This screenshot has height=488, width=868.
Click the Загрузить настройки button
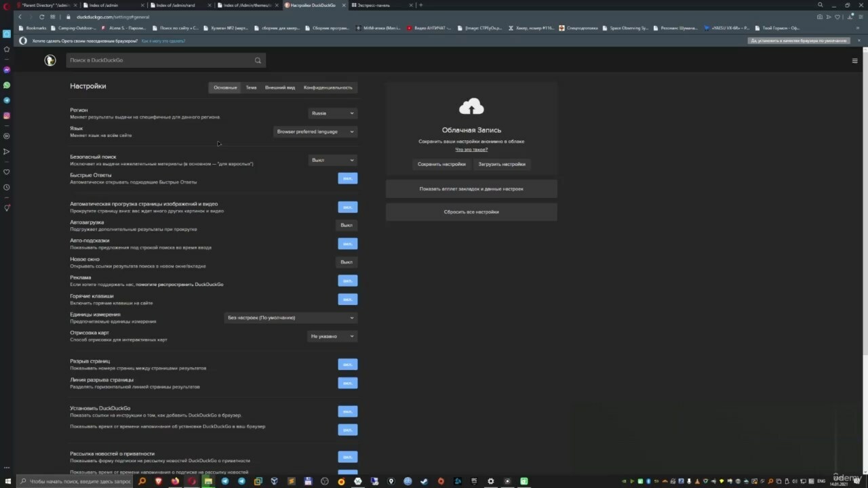click(x=502, y=164)
